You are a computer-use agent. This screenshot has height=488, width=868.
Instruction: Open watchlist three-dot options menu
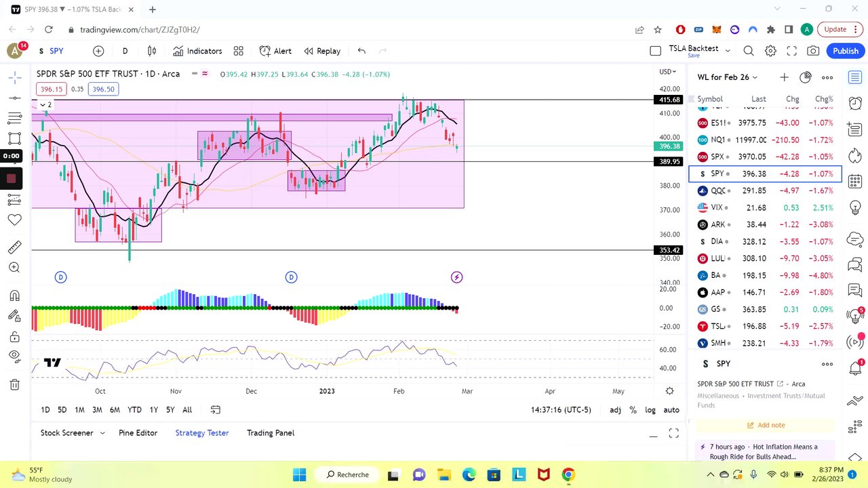827,77
